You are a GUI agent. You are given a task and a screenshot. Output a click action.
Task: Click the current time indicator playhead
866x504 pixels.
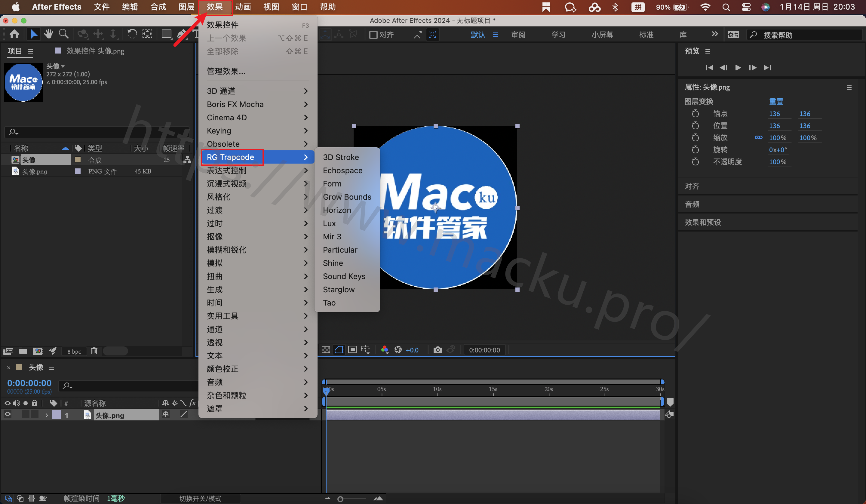[x=326, y=391]
